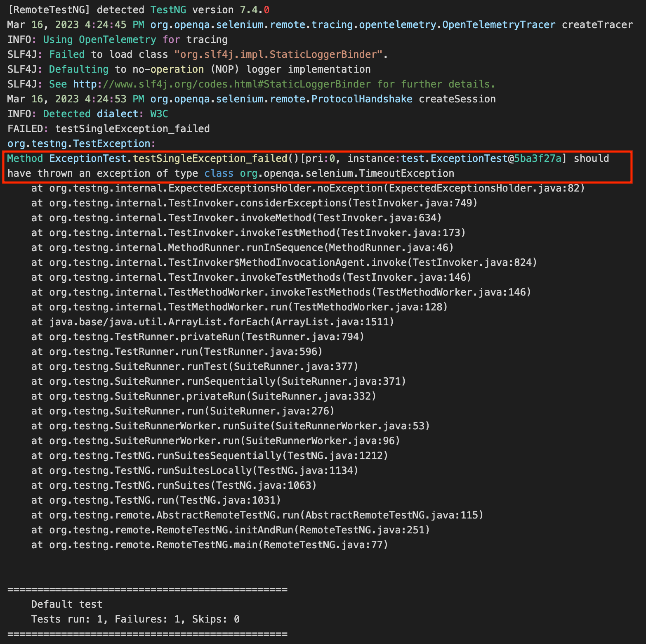Screen dimensions: 646x644
Task: Open RemoteTestNG.java:77 main method reference
Action: pos(325,545)
